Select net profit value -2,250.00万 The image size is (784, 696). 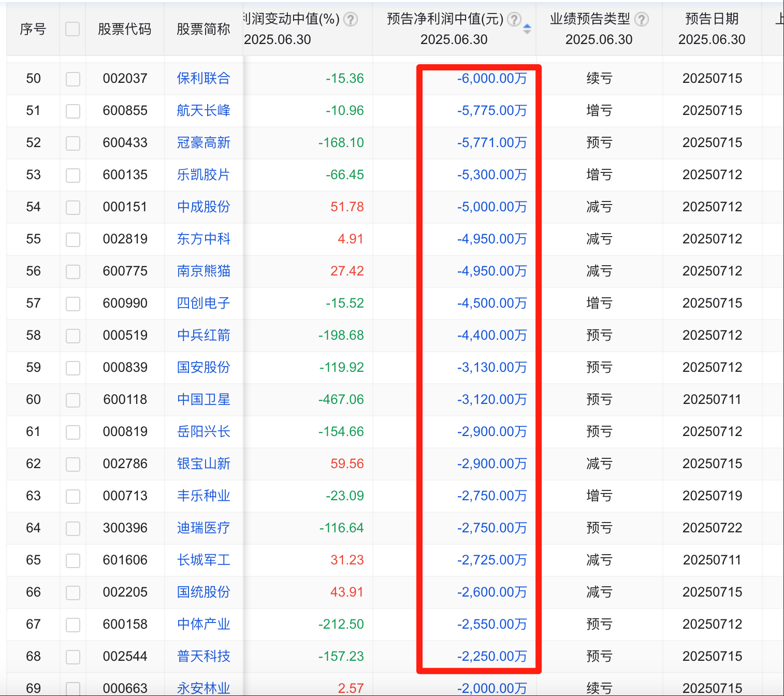pos(492,656)
